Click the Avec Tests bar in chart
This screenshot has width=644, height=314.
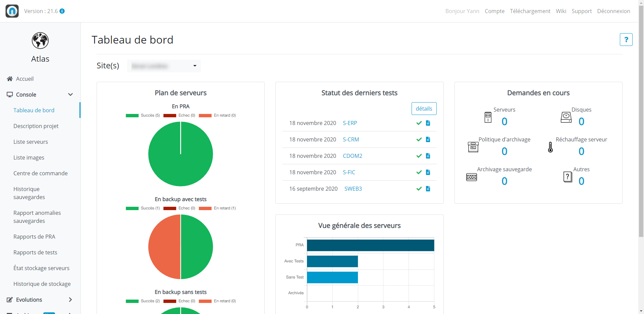[x=332, y=261]
